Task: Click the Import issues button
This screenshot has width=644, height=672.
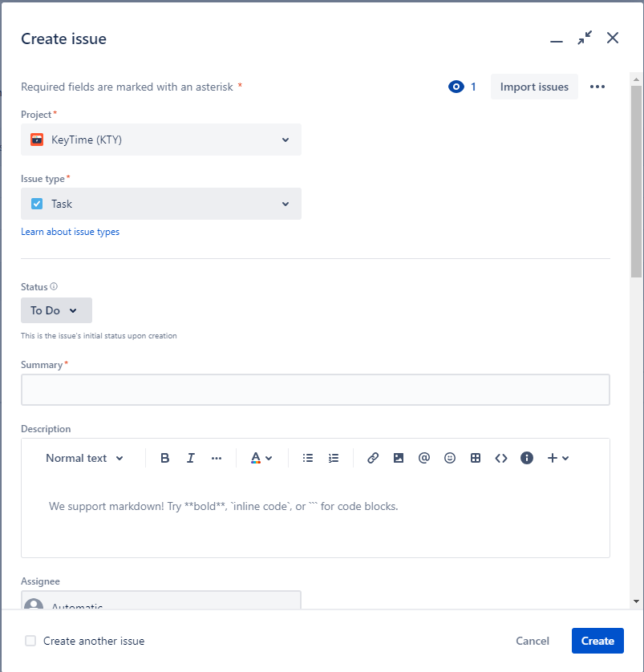Action: click(x=534, y=87)
